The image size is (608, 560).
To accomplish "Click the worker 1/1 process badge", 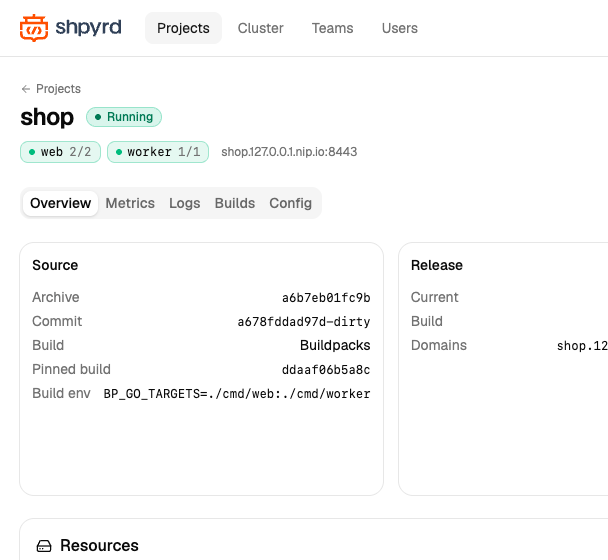I will pos(158,152).
